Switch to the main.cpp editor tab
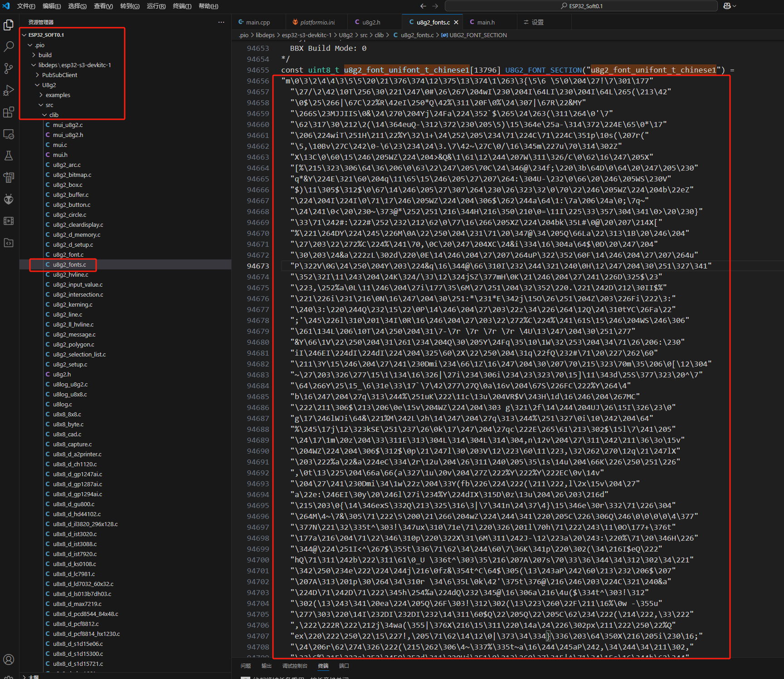Image resolution: width=784 pixels, height=679 pixels. tap(258, 22)
